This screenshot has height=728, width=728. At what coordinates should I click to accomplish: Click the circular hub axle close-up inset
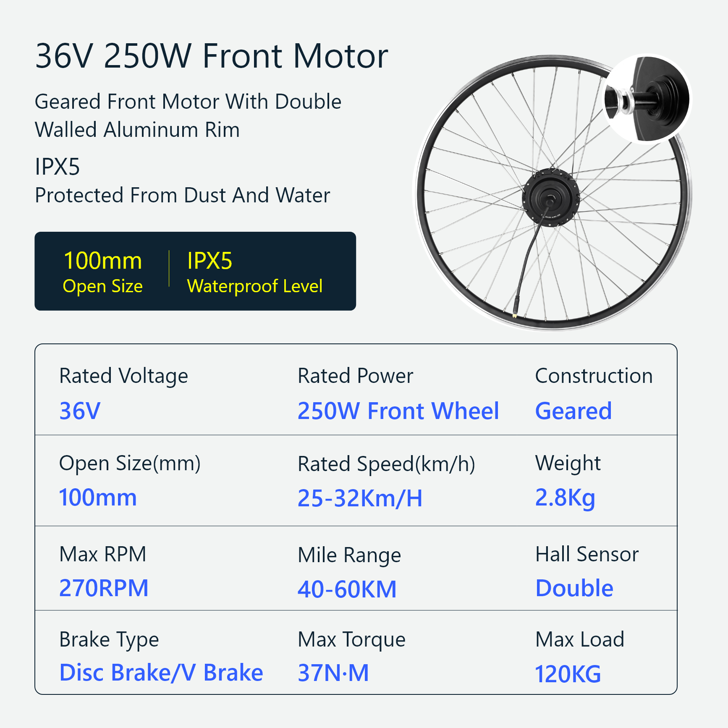[x=647, y=100]
